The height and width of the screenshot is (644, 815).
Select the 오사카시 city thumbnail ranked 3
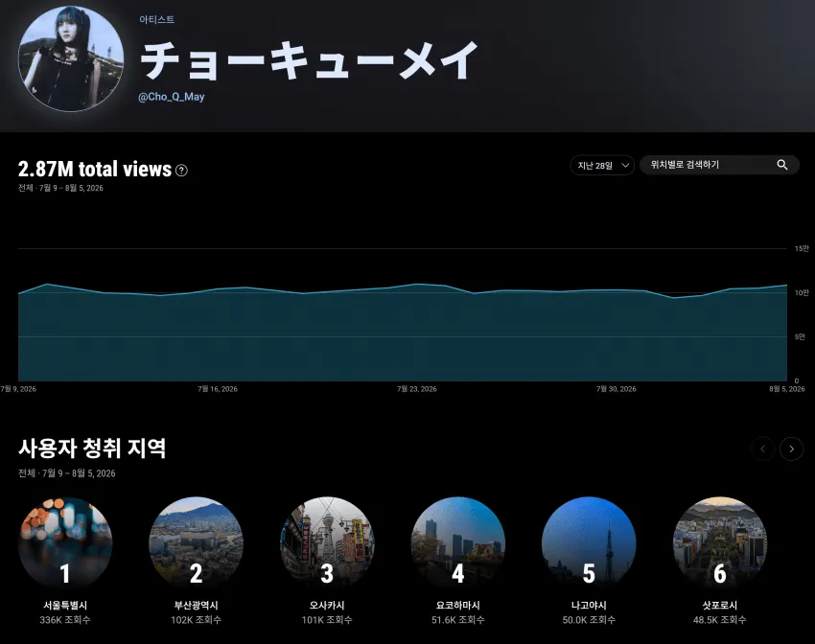(327, 543)
